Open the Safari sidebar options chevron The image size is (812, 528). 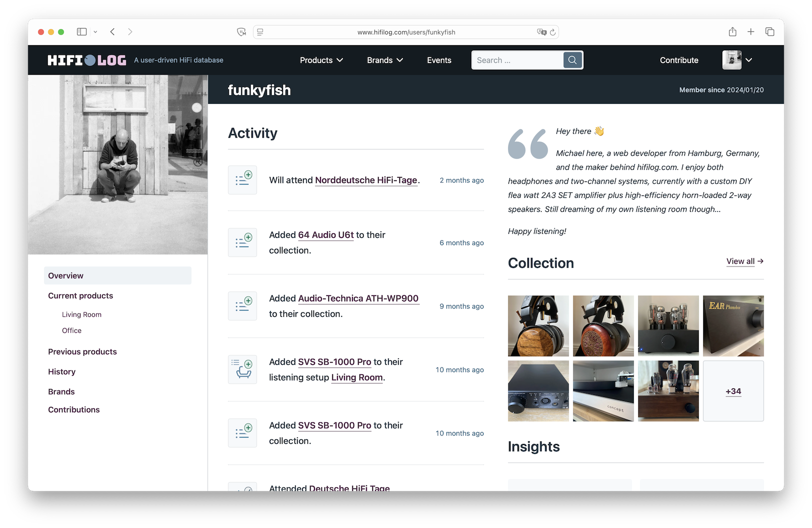(95, 32)
